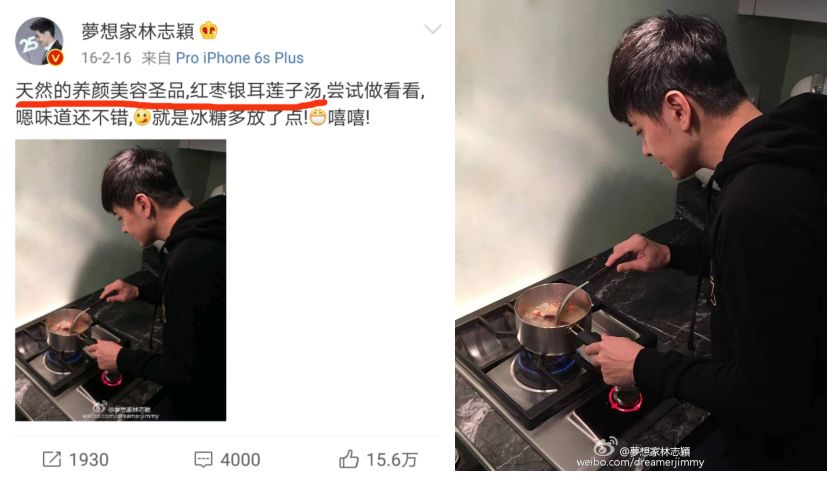Tap the Weibo logo watermark on thumbnail
The image size is (827, 477).
coord(99,407)
